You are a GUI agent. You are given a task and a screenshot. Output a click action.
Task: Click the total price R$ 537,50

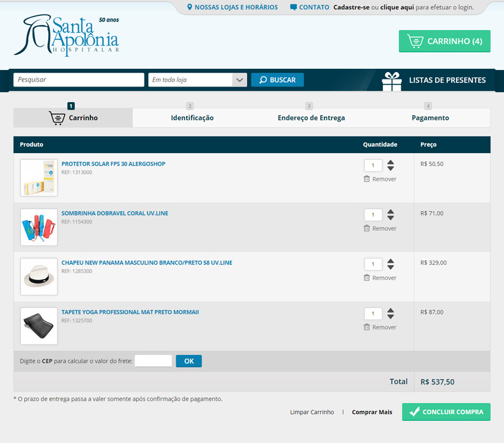[x=437, y=382]
